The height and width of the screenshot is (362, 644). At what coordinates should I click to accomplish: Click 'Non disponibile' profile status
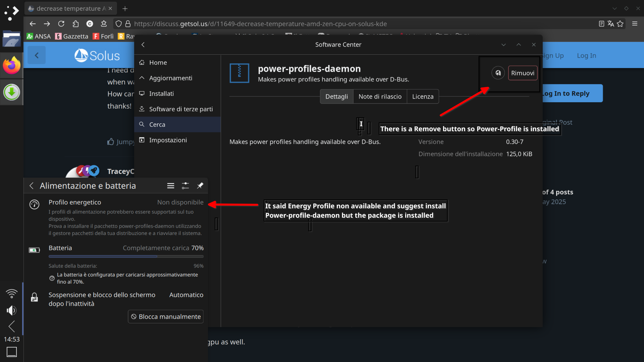coord(180,202)
